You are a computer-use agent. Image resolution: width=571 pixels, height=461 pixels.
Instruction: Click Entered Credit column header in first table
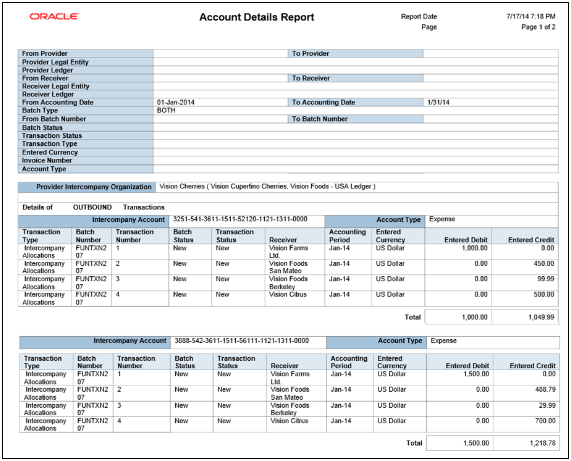point(531,240)
